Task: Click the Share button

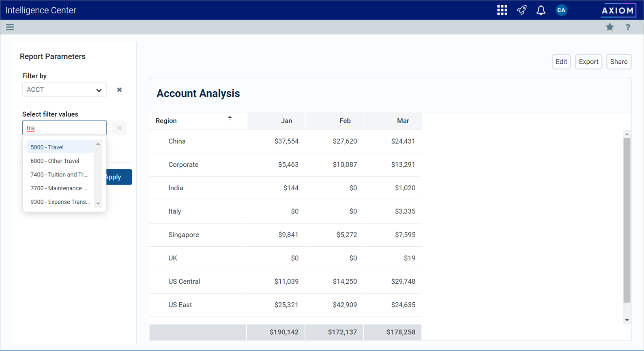Action: (x=619, y=62)
